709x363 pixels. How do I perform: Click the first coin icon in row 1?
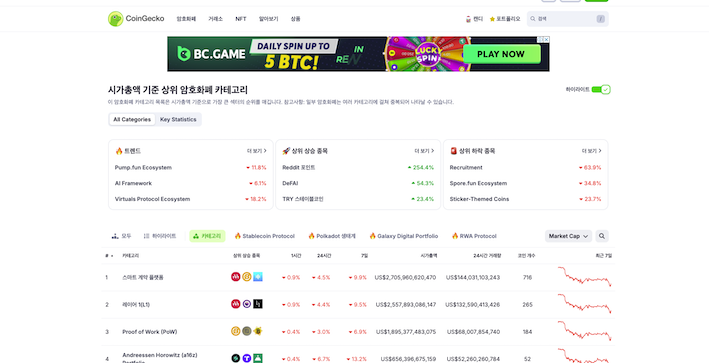pos(236,277)
